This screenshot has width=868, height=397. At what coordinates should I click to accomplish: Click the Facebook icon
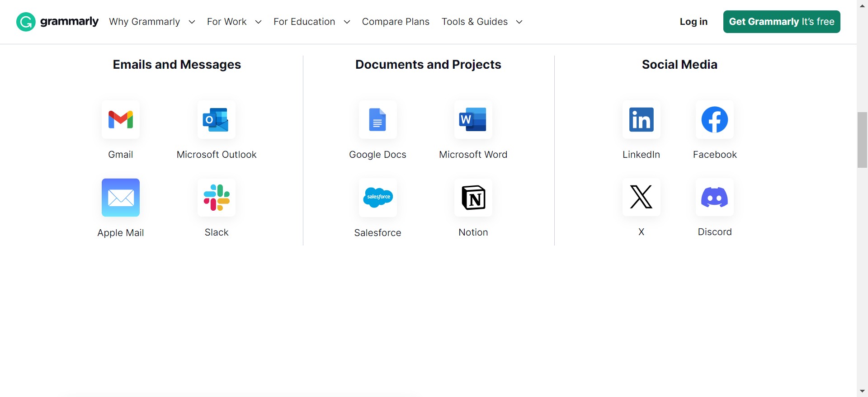(x=714, y=120)
